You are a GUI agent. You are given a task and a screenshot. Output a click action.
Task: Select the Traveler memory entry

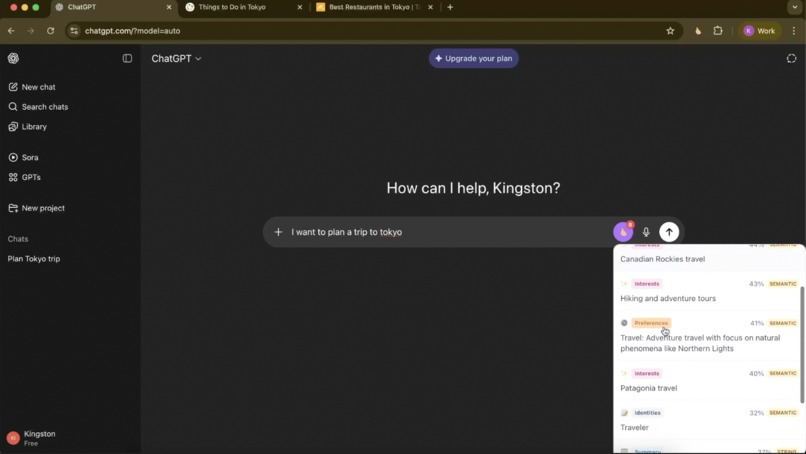click(x=634, y=427)
